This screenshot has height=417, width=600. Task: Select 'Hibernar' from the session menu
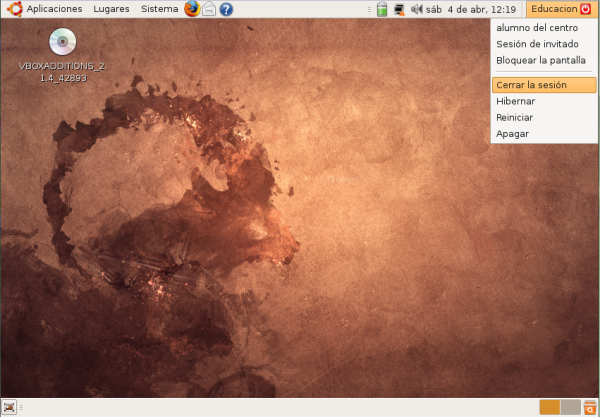pyautogui.click(x=515, y=101)
